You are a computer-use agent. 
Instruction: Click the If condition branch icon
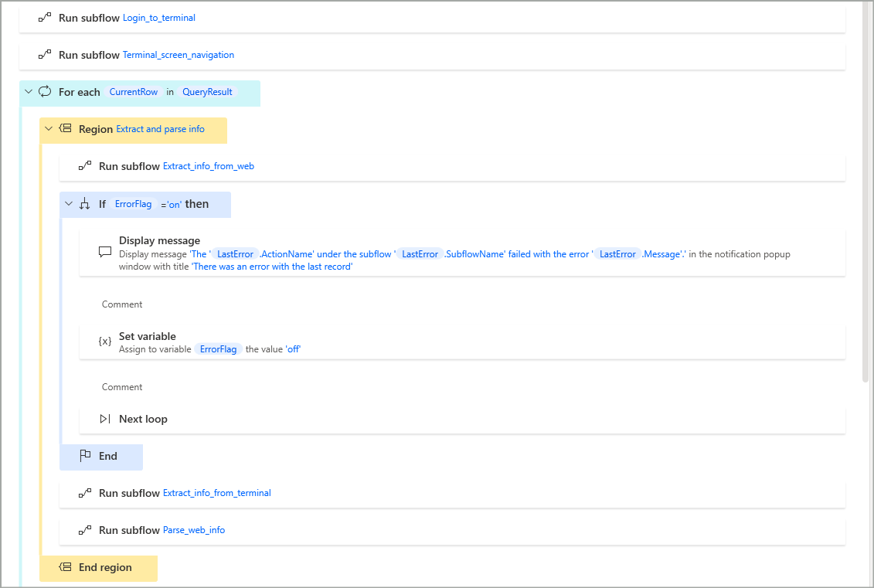[85, 204]
